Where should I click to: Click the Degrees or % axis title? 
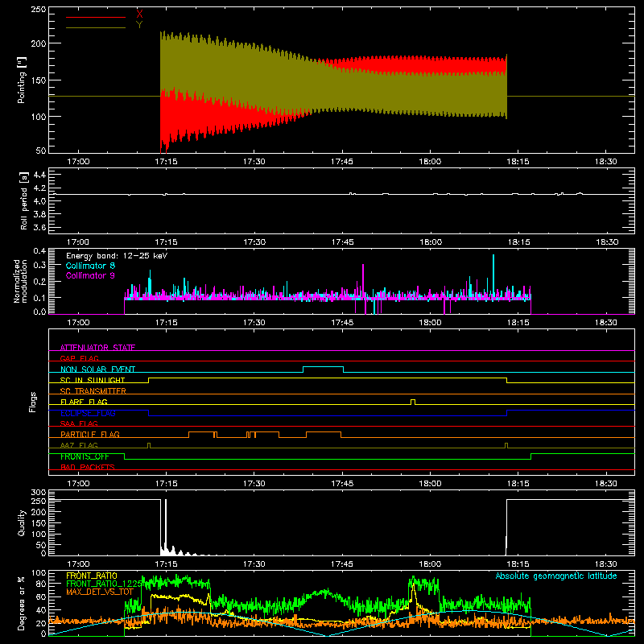22,603
